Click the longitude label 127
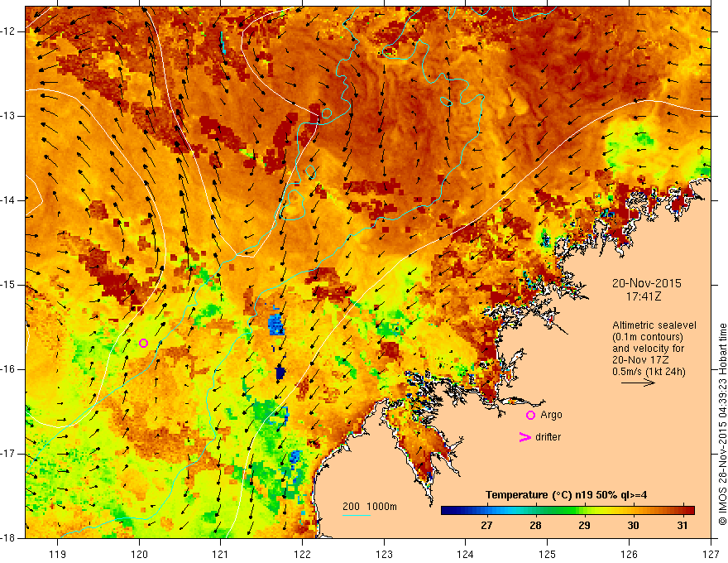 [x=711, y=554]
